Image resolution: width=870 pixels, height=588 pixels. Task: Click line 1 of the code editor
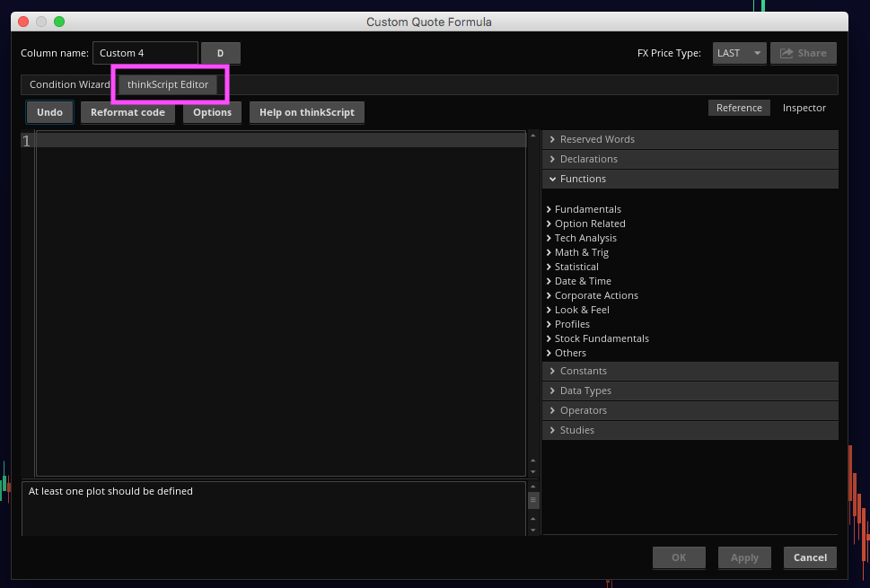[x=280, y=141]
